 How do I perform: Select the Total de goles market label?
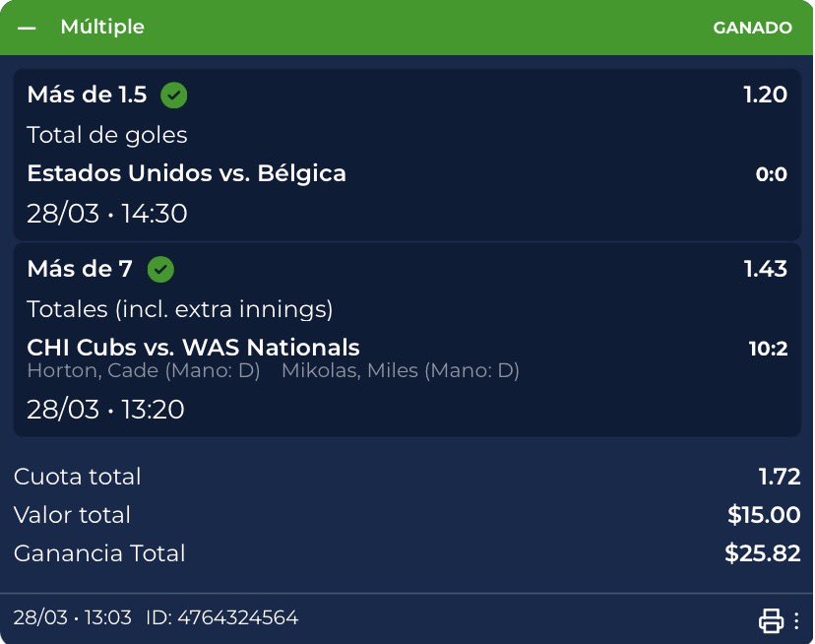click(x=107, y=135)
